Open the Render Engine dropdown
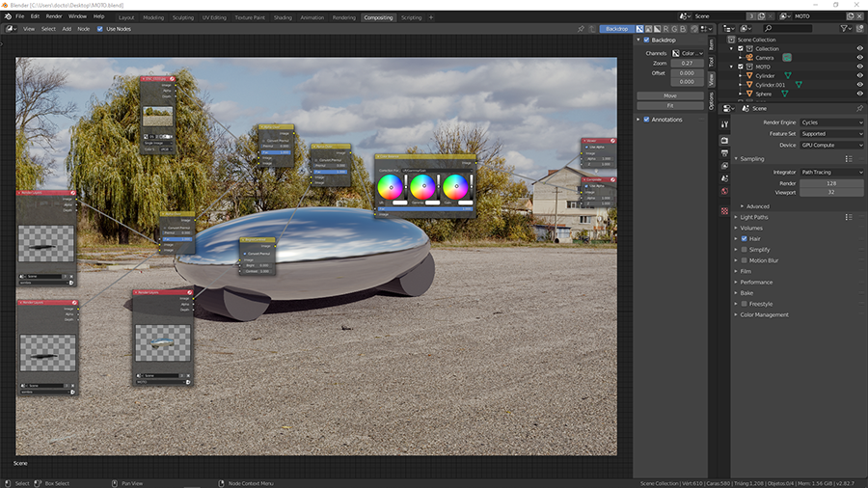The width and height of the screenshot is (868, 488). 831,122
